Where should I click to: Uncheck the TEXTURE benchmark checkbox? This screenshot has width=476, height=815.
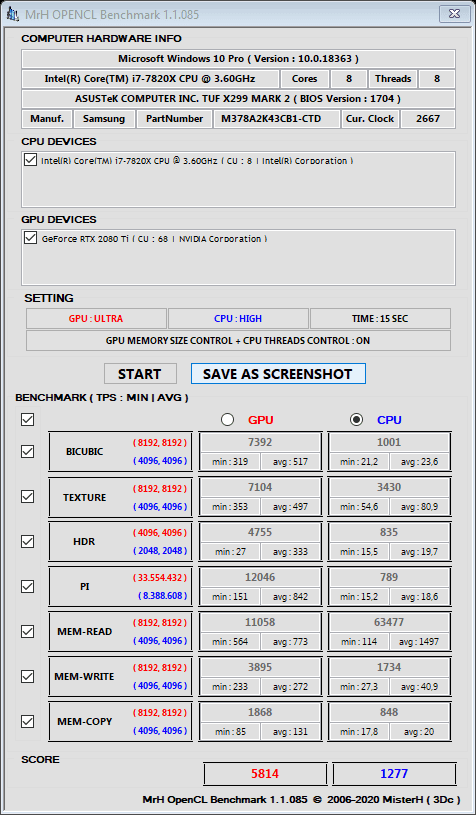(27, 496)
